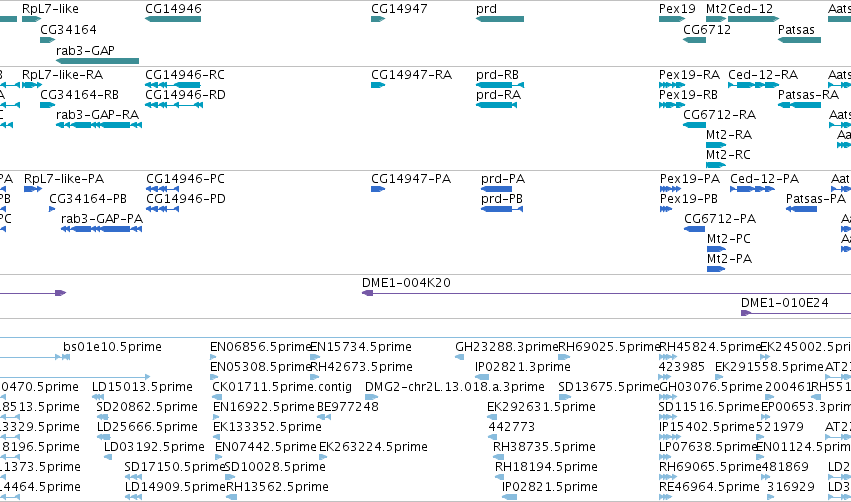Select protein Patsas-PA
The width and height of the screenshot is (851, 502).
coord(802,209)
